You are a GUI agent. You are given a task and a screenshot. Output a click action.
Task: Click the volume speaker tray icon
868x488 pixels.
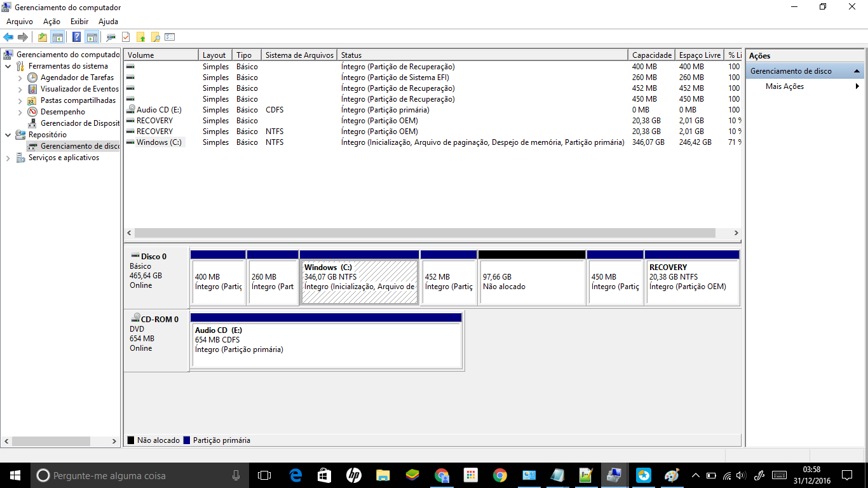click(741, 475)
